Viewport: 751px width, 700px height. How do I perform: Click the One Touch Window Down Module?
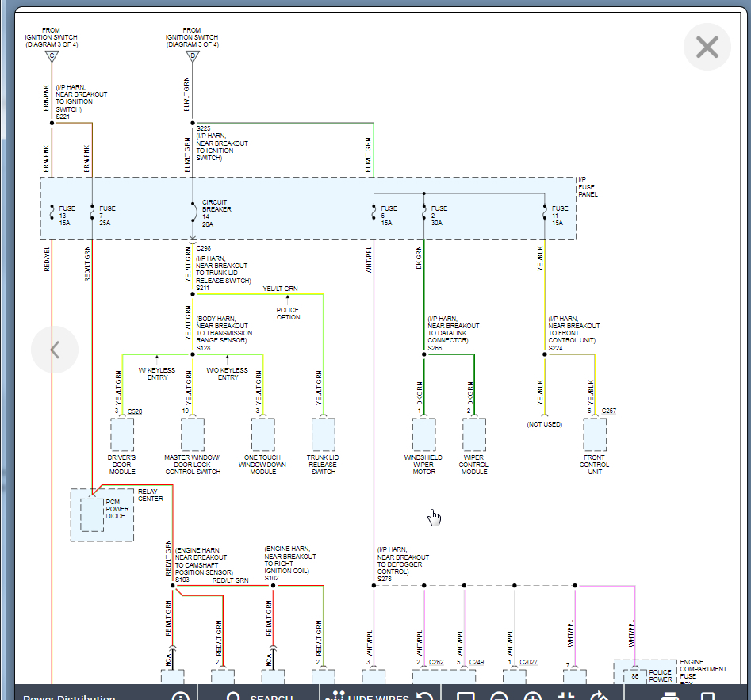point(263,435)
